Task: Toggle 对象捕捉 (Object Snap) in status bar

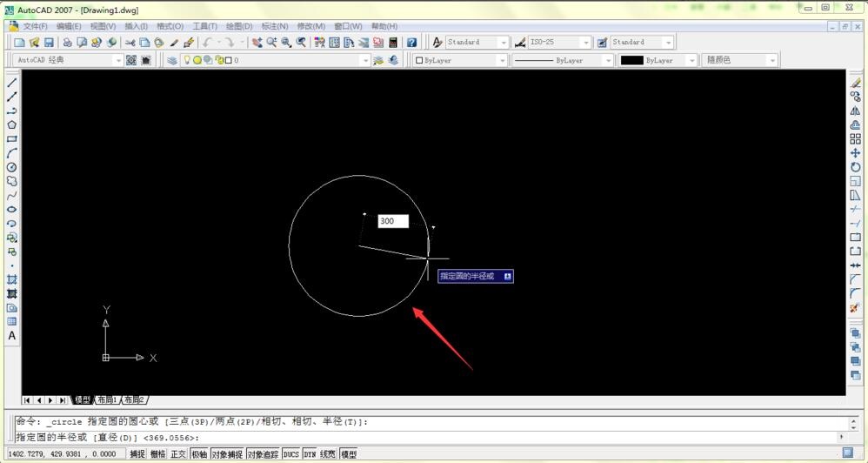Action: click(x=227, y=454)
